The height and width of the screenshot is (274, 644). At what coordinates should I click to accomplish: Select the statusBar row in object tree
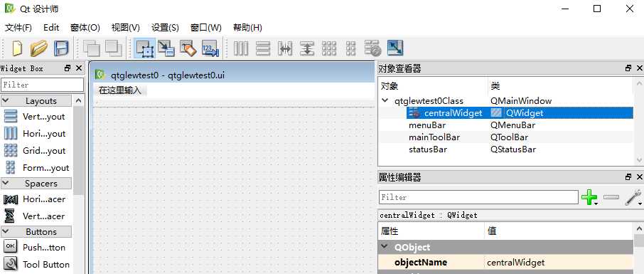(505, 149)
